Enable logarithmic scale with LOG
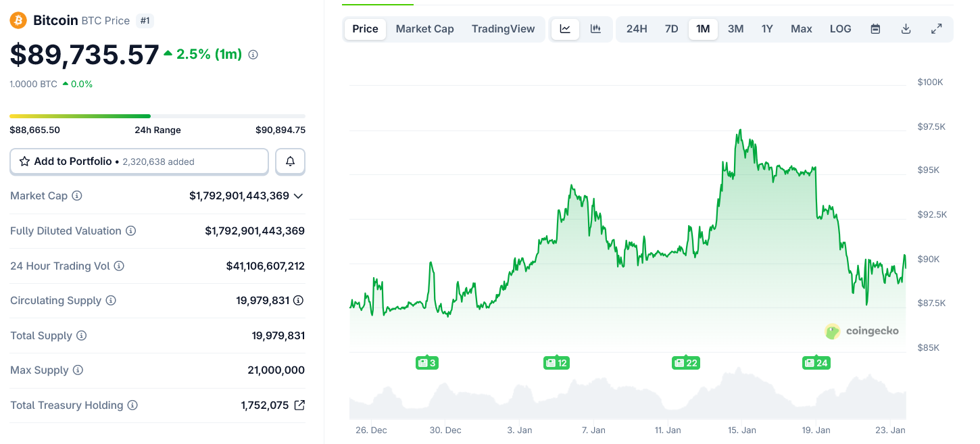The width and height of the screenshot is (980, 444). point(840,28)
